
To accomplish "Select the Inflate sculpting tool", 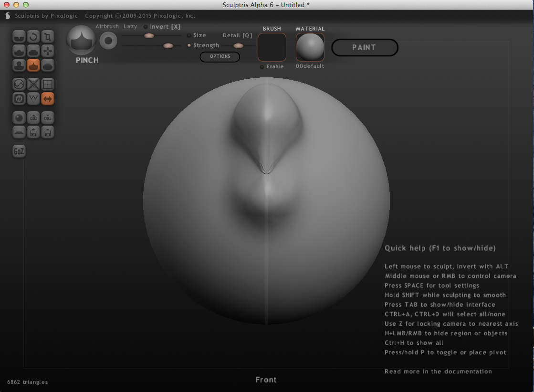I will (x=19, y=65).
